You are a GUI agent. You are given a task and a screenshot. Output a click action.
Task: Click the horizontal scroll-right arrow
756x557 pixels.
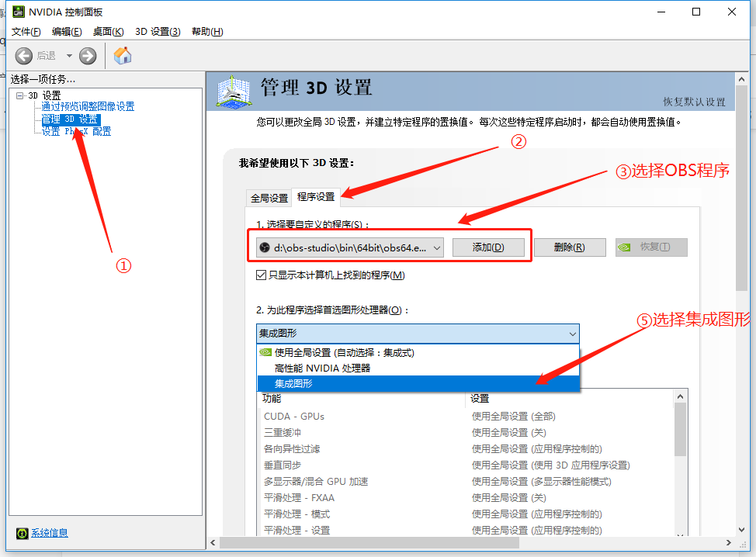[x=729, y=543]
